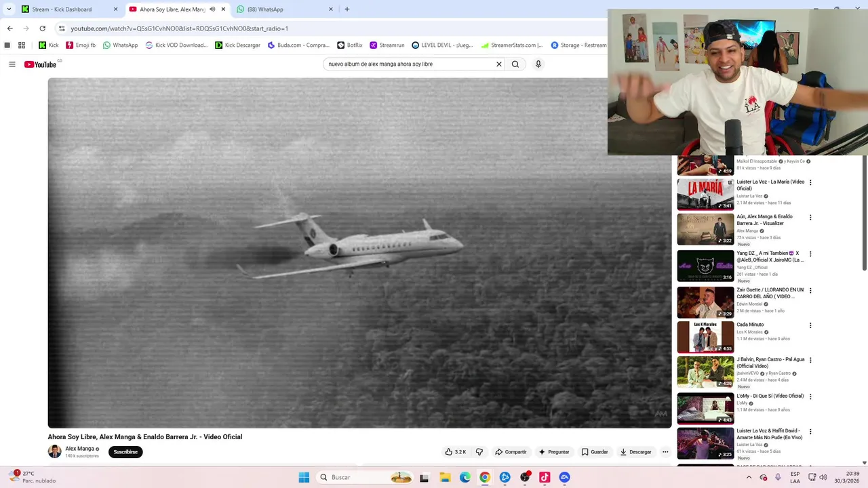Click the Suscribirse button

125,452
